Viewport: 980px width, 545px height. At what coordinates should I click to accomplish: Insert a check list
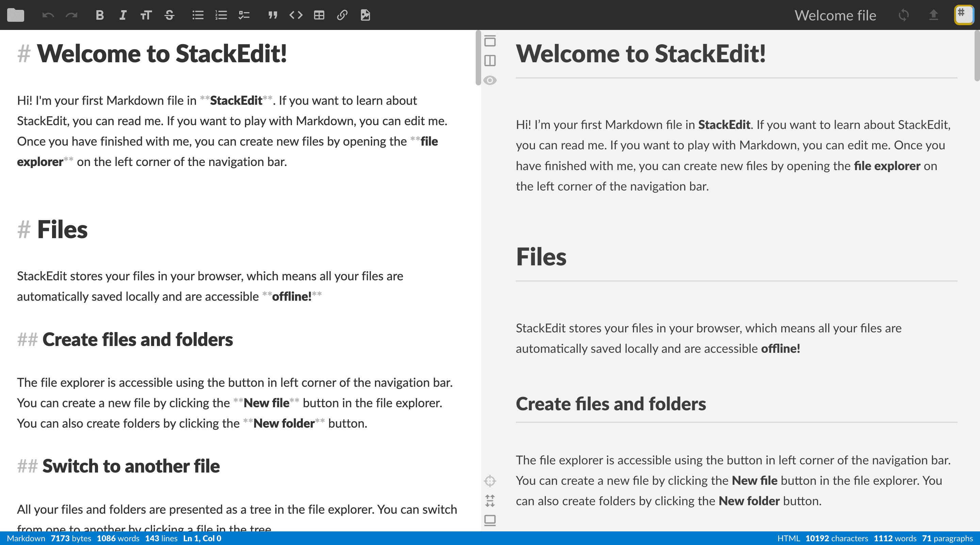pos(244,15)
